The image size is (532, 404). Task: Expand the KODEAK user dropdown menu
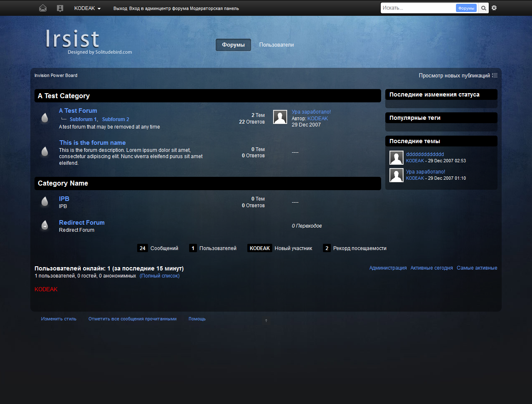[87, 8]
